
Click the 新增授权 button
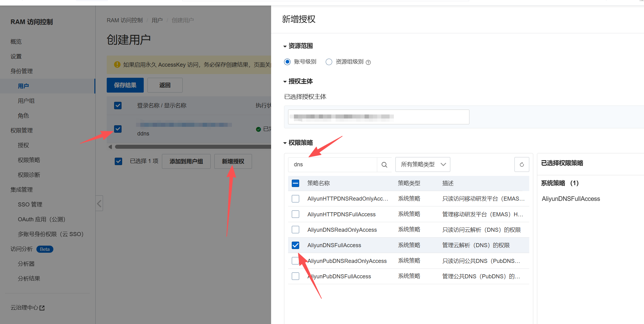coord(233,161)
